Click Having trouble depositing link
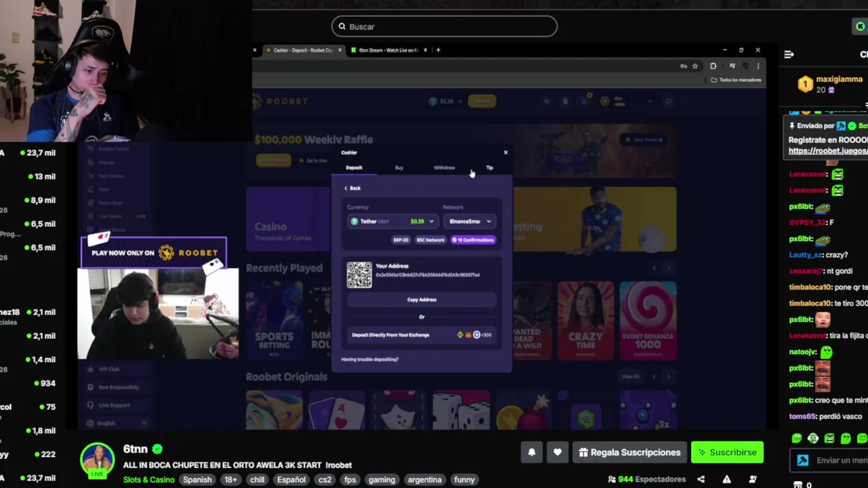This screenshot has height=488, width=868. tap(370, 359)
